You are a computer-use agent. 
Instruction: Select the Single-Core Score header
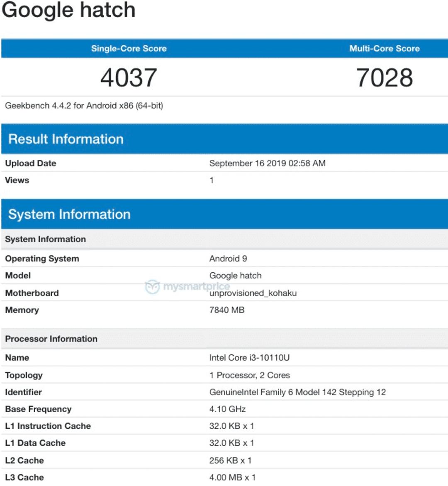pos(129,49)
